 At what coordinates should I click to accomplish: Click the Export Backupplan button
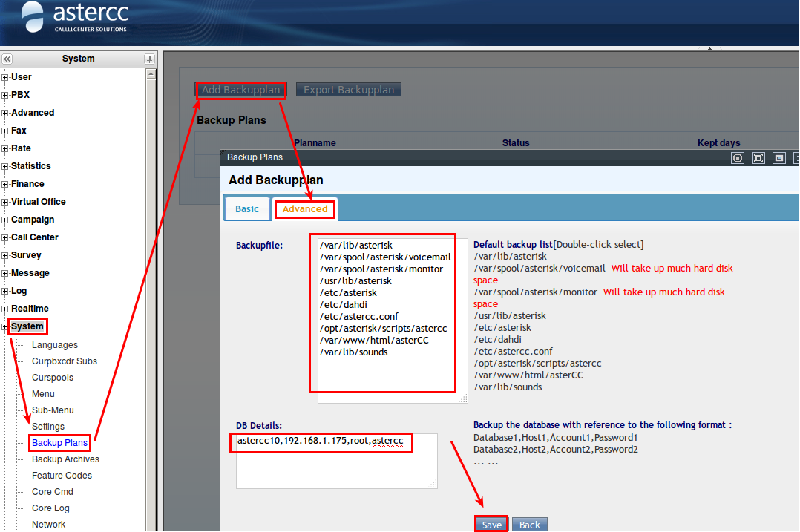click(x=349, y=90)
